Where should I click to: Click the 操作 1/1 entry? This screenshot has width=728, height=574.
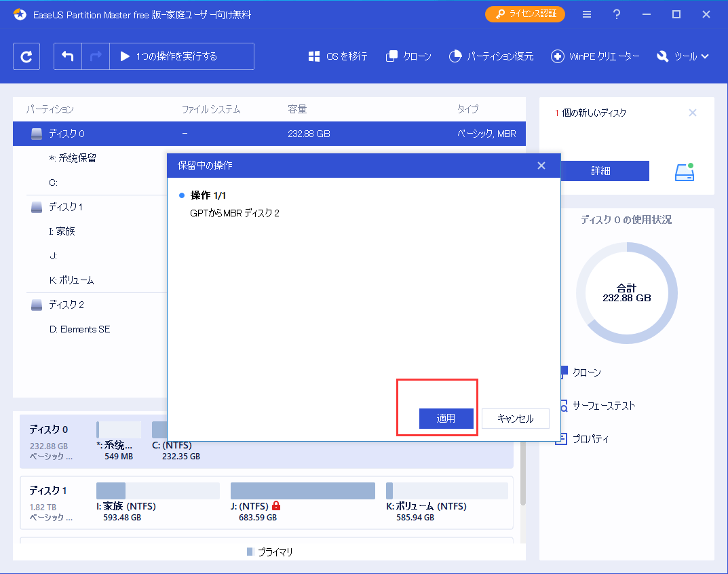208,195
